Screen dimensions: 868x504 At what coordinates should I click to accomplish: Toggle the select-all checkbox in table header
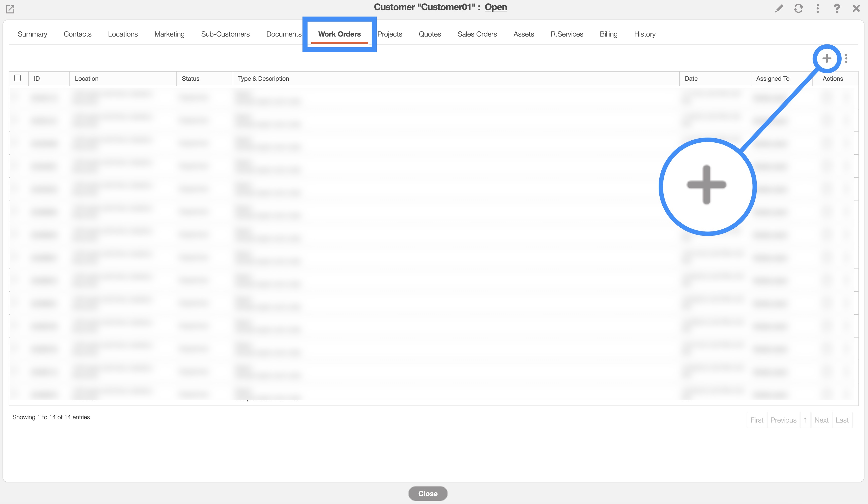(x=17, y=78)
